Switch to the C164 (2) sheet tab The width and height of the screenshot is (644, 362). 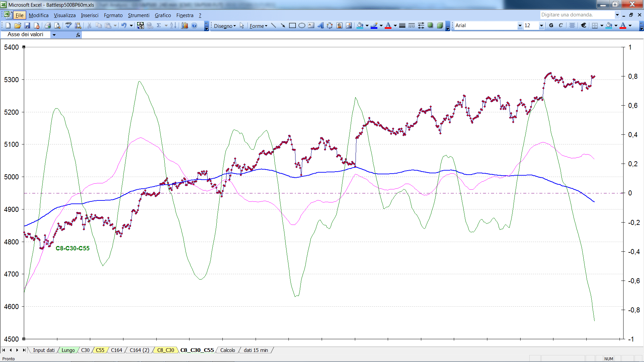click(140, 350)
